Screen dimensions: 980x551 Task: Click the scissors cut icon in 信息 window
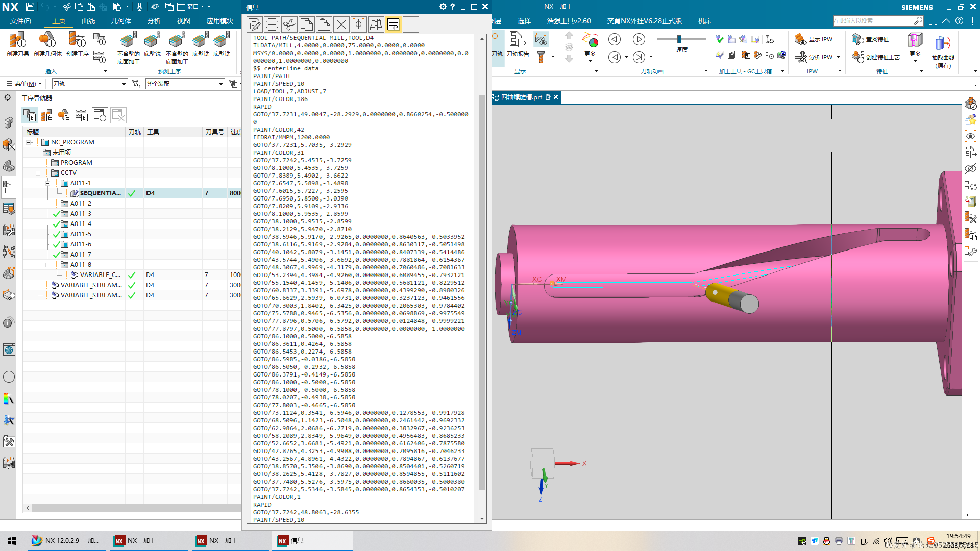289,24
